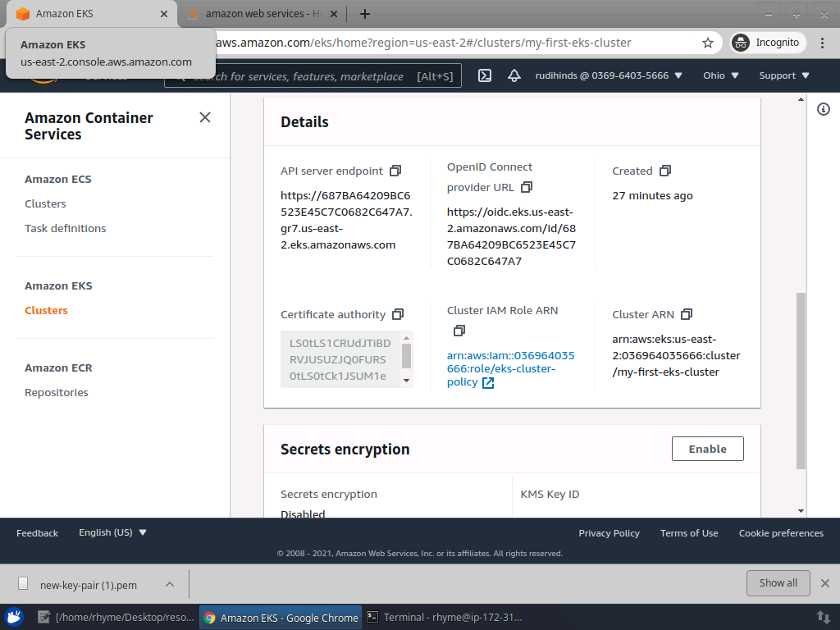The image size is (840, 630).
Task: Open the external link icon beside eks-cluster-policy
Action: click(488, 382)
